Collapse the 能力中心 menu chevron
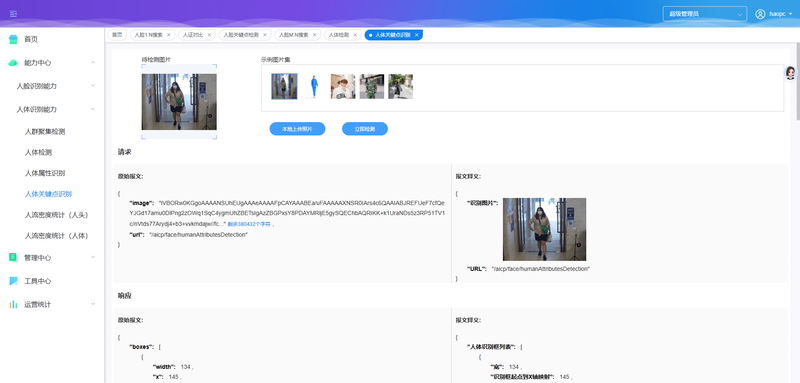800x383 pixels. (93, 62)
